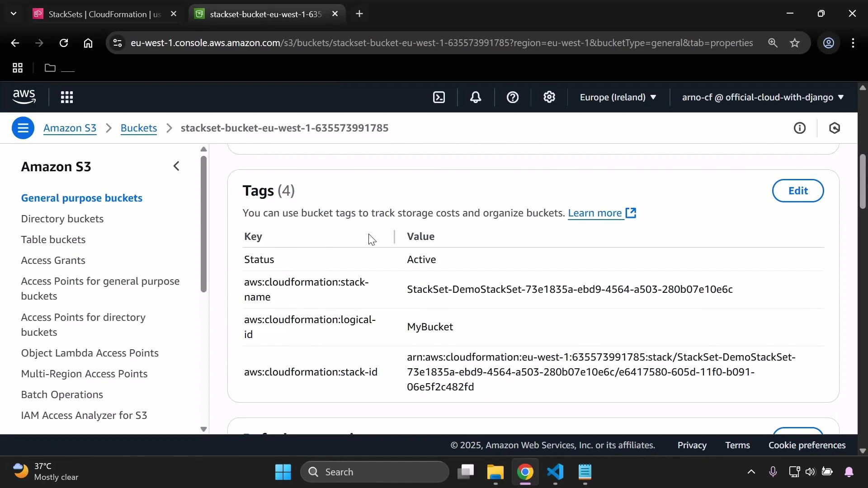Screen dimensions: 868x488
Task: Open AWS CloudShell terminal
Action: click(439, 97)
